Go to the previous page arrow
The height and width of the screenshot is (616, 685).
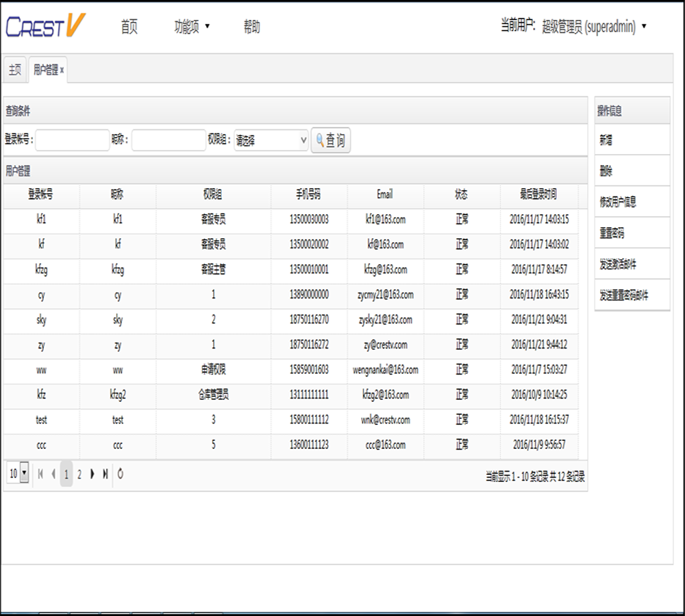tap(53, 474)
